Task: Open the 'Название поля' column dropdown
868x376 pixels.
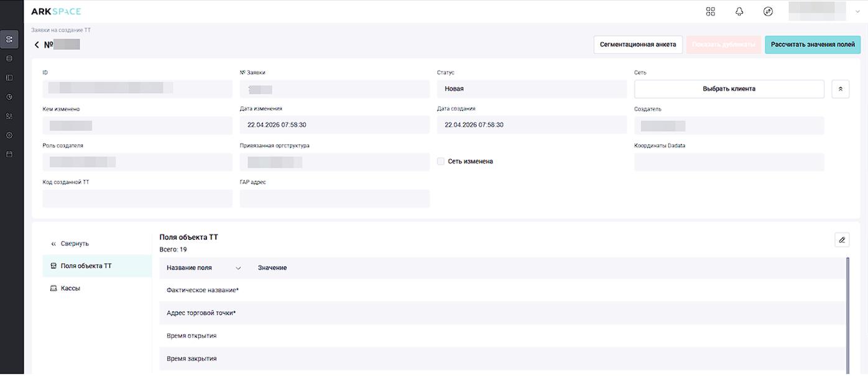Action: tap(238, 268)
